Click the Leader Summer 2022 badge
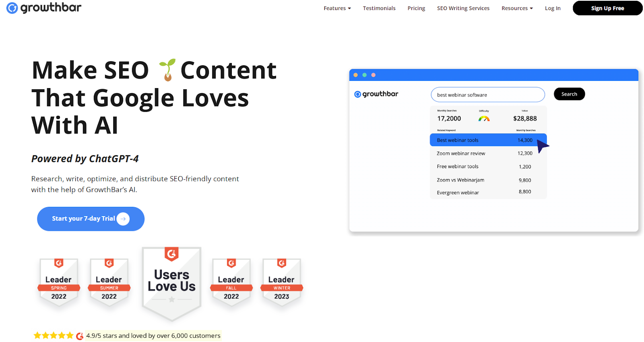 coord(109,282)
